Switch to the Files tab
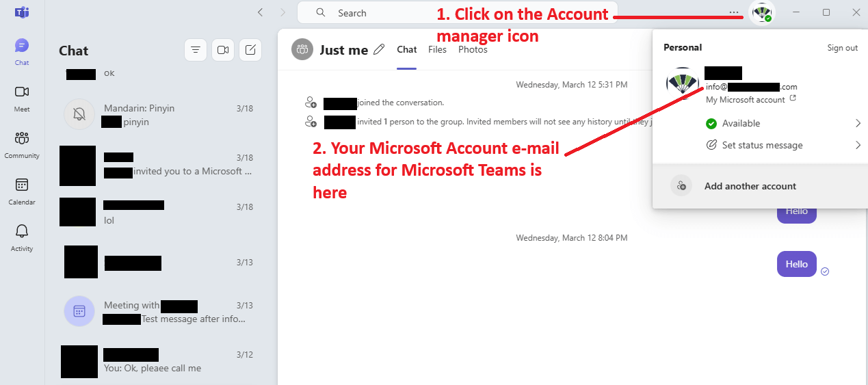The height and width of the screenshot is (385, 868). [x=437, y=49]
